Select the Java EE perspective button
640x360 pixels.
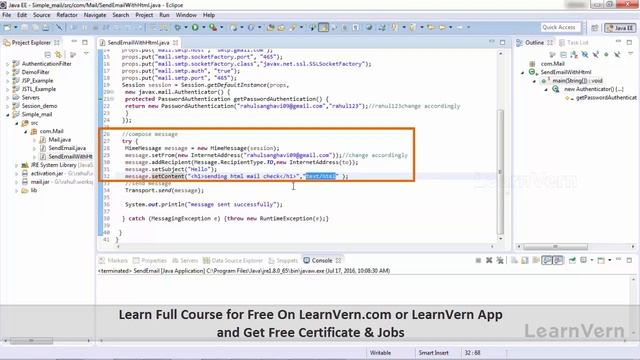coord(620,28)
